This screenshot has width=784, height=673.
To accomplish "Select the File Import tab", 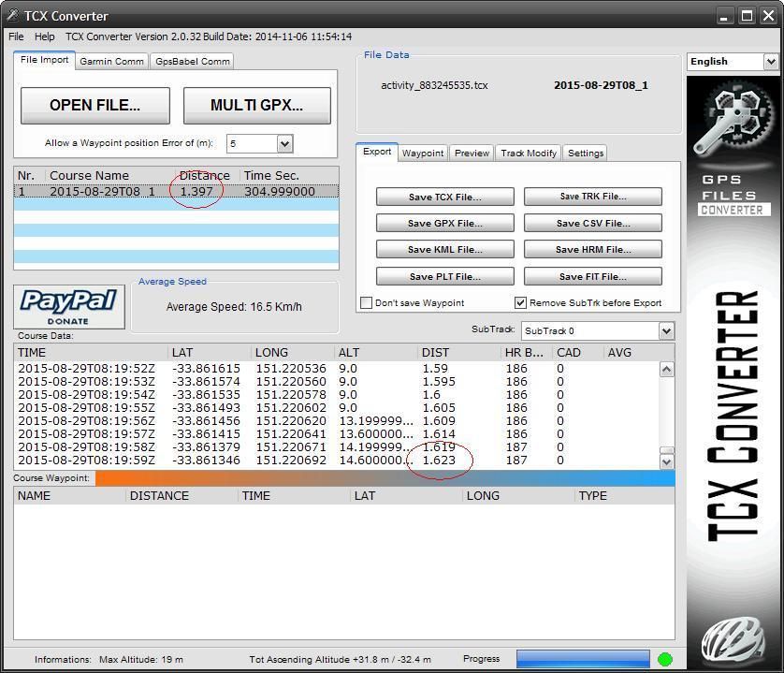I will pyautogui.click(x=45, y=60).
